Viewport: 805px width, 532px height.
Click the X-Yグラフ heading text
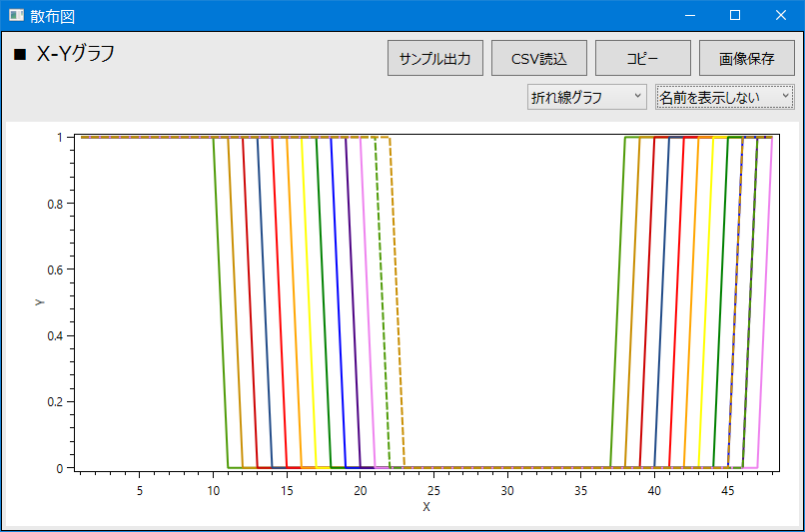(x=76, y=53)
